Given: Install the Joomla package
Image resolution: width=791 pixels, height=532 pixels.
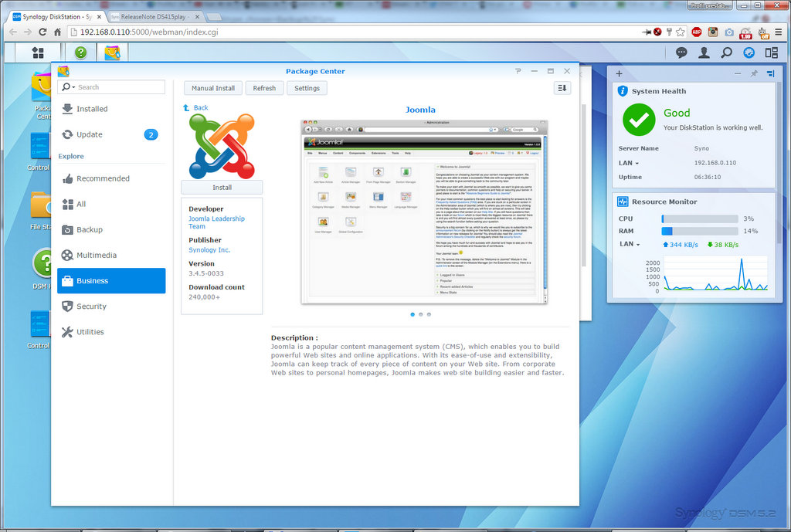Looking at the screenshot, I should click(222, 188).
